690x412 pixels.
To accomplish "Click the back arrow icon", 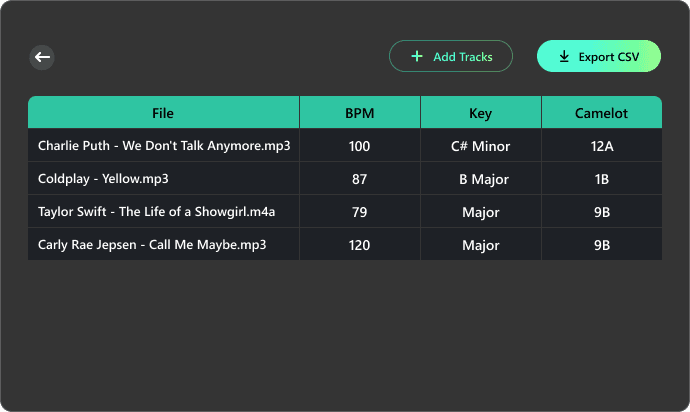I will click(42, 57).
